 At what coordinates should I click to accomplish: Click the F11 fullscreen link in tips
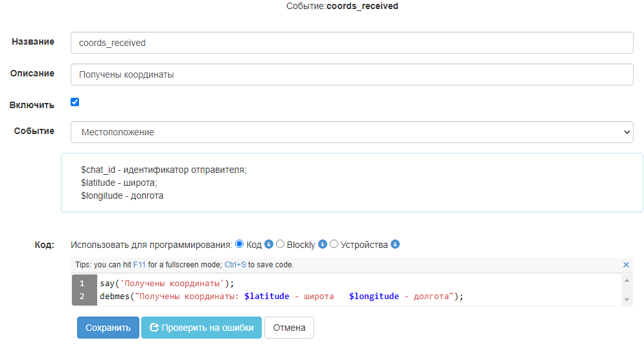coord(139,265)
